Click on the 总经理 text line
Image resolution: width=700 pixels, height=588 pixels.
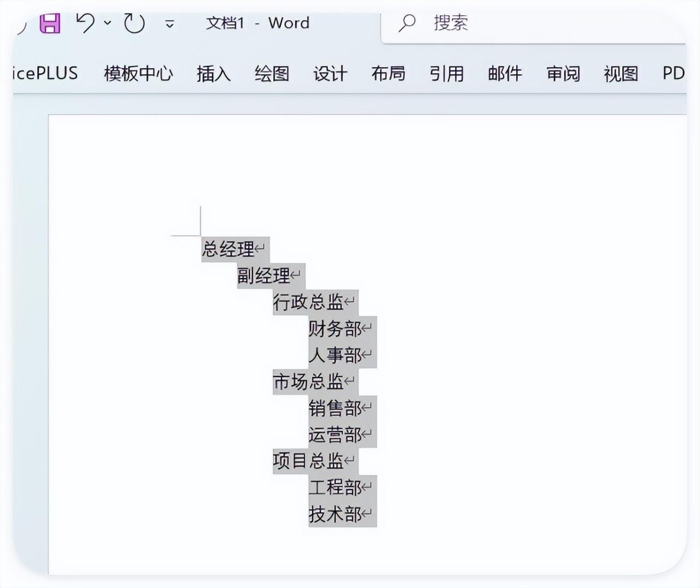click(230, 249)
